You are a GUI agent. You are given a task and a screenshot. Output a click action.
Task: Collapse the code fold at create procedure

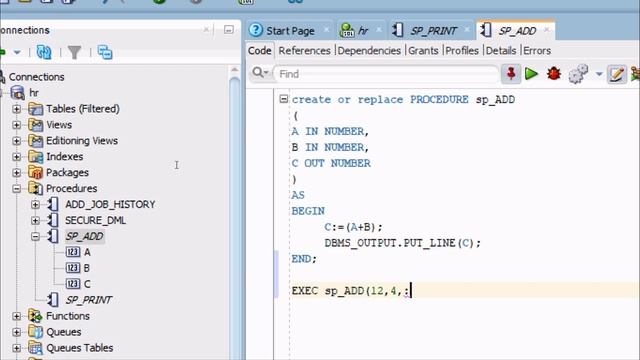coord(284,99)
